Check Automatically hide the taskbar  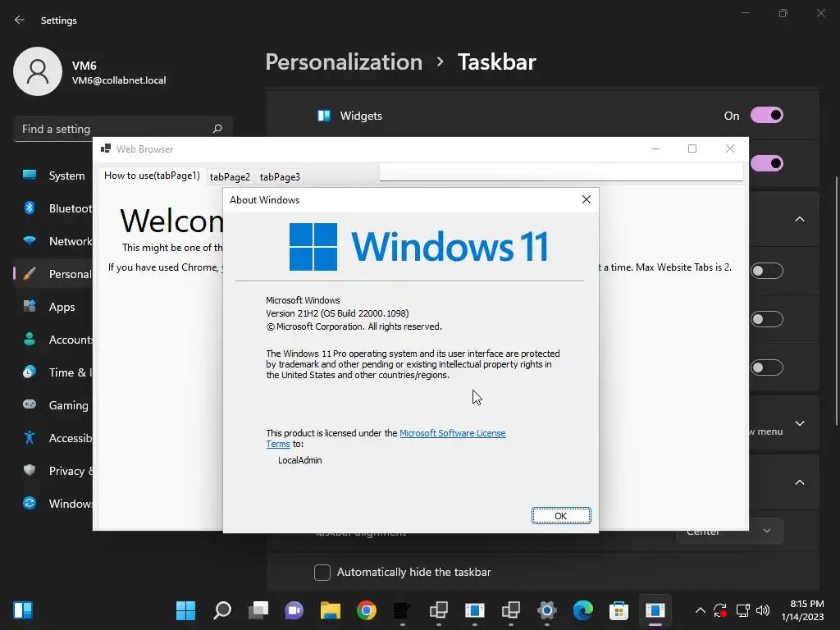point(322,572)
